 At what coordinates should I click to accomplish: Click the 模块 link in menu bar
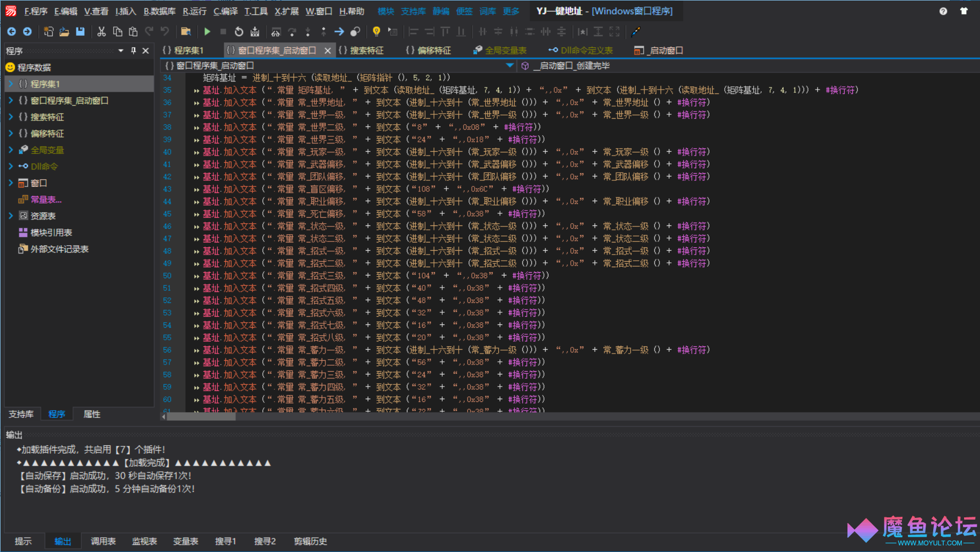point(386,11)
